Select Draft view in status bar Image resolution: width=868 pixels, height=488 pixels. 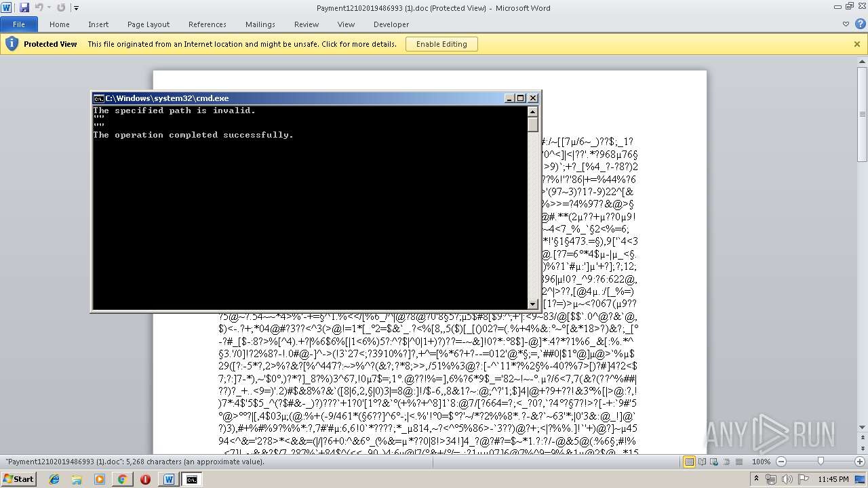[x=740, y=462]
